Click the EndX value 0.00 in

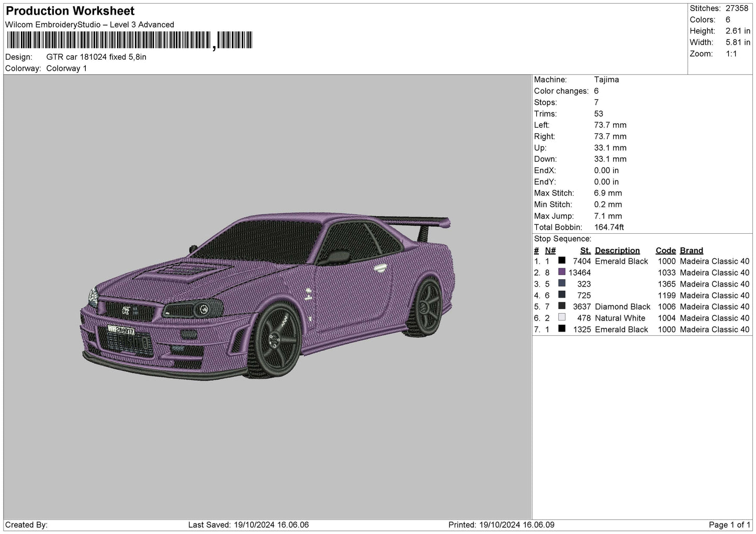pos(606,171)
